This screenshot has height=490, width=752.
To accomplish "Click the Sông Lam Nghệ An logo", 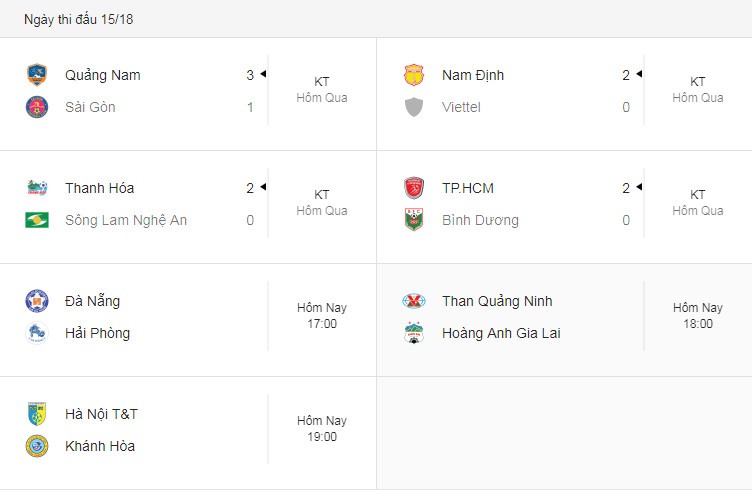I will tap(37, 220).
